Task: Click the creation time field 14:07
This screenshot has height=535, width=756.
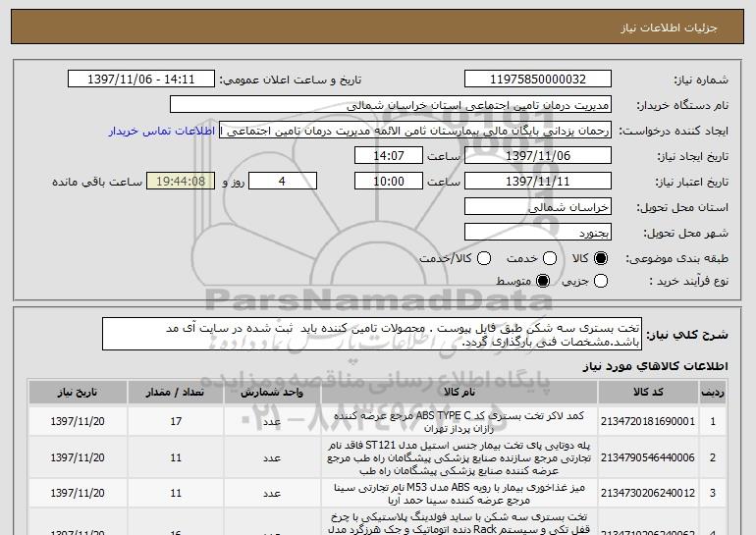Action: click(x=389, y=156)
